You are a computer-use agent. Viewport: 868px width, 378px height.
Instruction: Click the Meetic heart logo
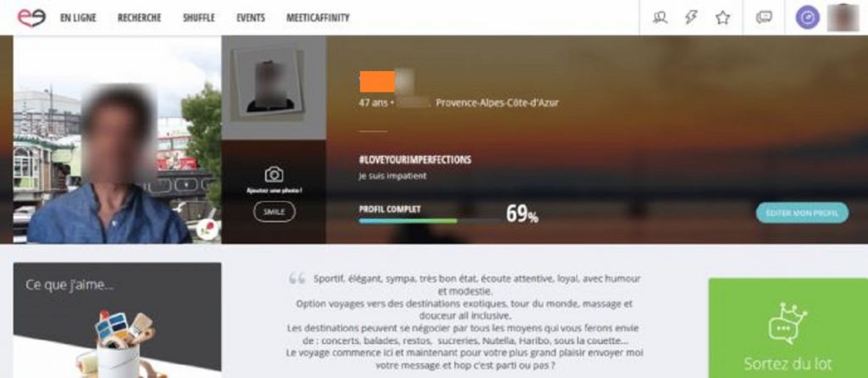(x=31, y=17)
